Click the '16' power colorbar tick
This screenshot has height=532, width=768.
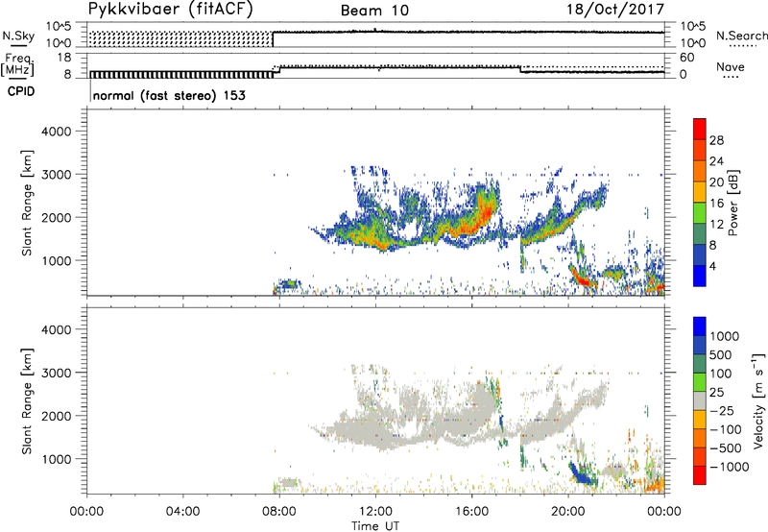(x=716, y=203)
